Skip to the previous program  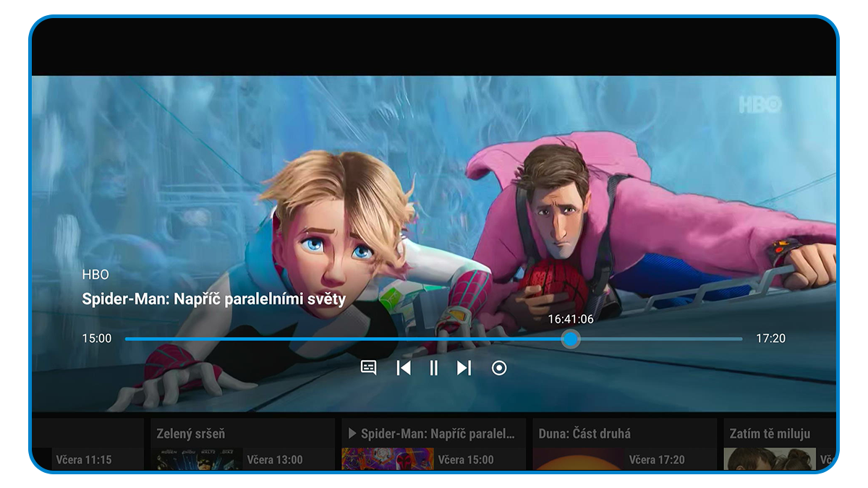(x=404, y=368)
